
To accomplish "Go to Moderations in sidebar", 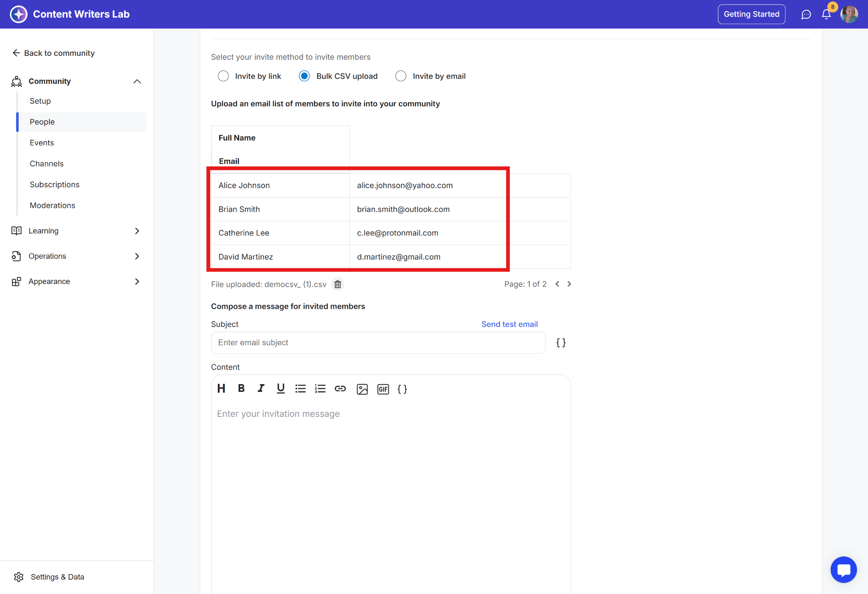I will tap(52, 205).
